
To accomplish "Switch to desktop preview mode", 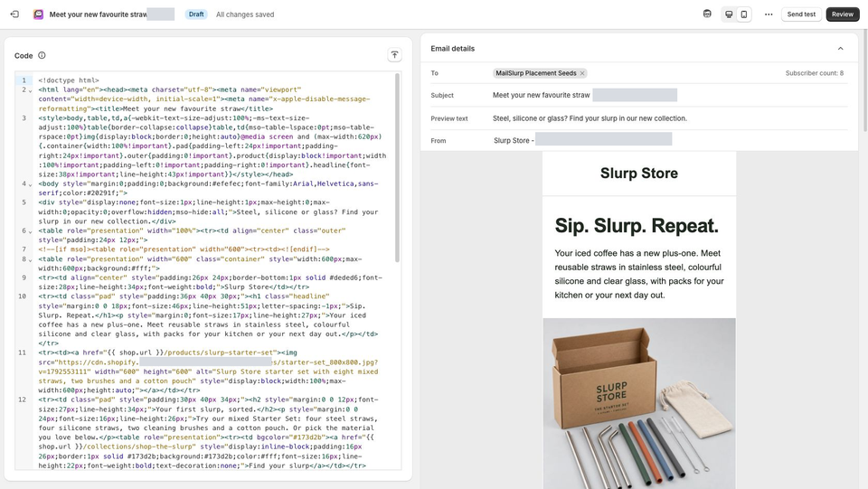I will 729,14.
